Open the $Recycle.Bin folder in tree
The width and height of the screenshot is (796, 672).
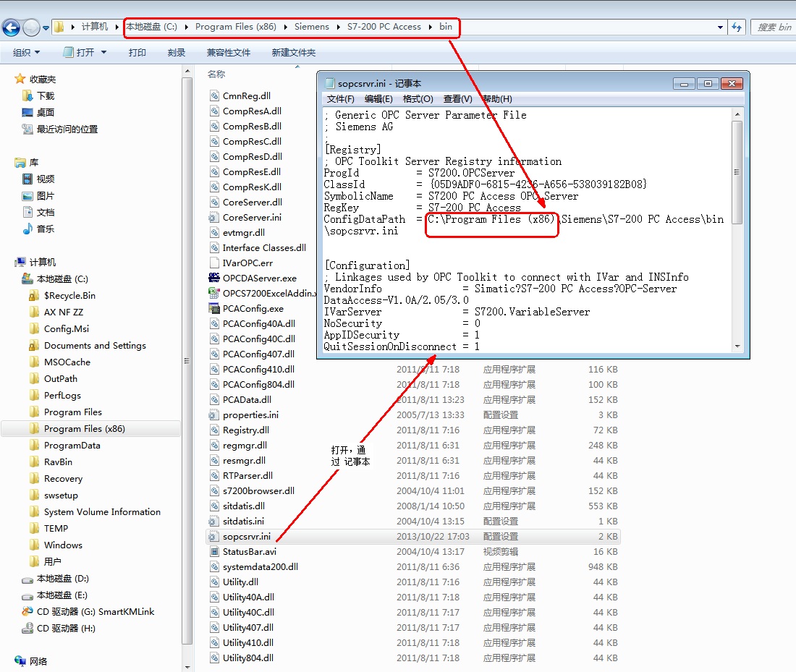pyautogui.click(x=62, y=295)
